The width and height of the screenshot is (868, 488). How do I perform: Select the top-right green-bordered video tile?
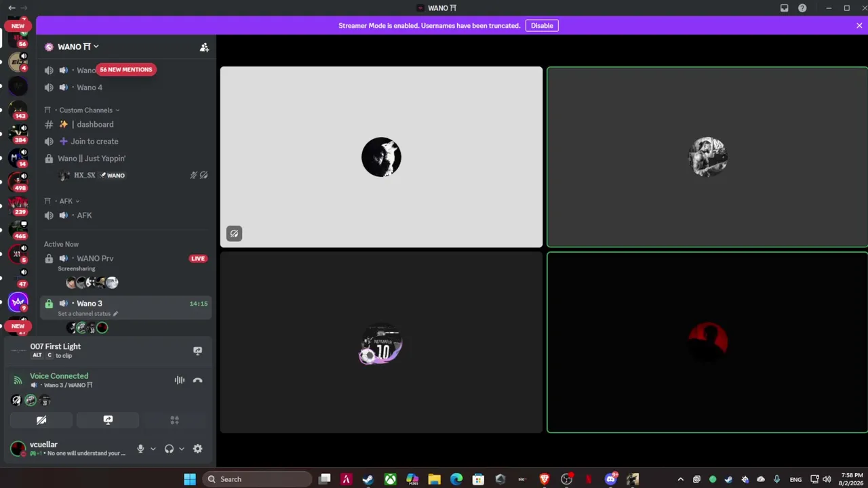(x=707, y=157)
